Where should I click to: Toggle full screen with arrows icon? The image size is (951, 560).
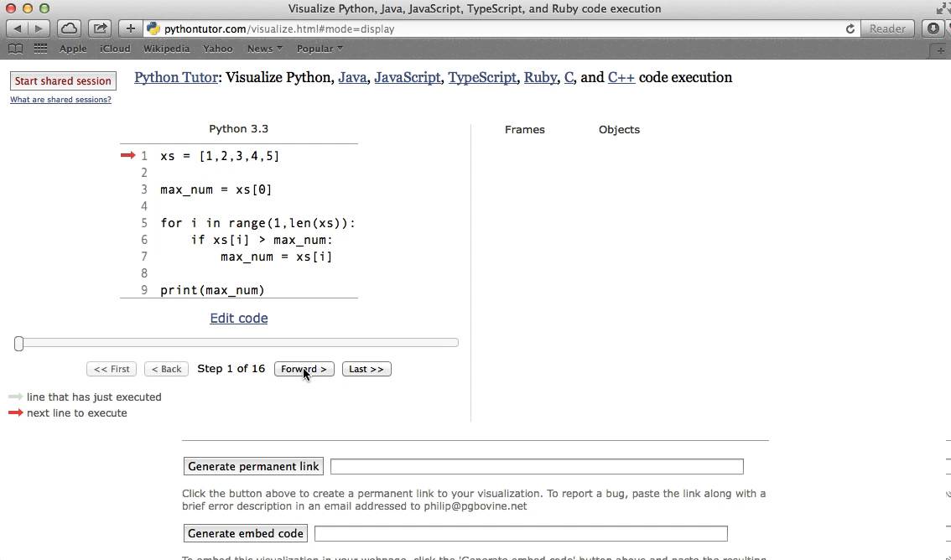click(x=943, y=8)
